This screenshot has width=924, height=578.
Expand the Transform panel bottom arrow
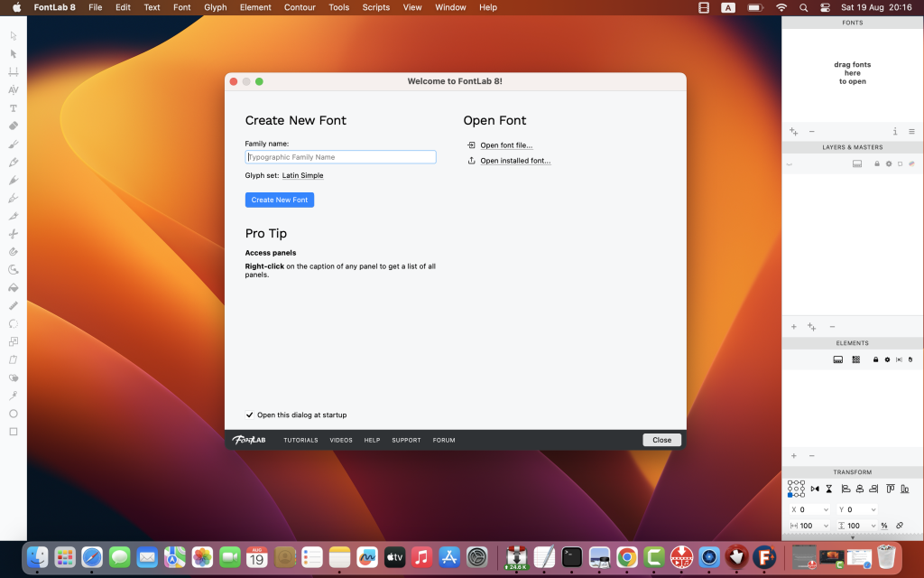[x=852, y=537]
